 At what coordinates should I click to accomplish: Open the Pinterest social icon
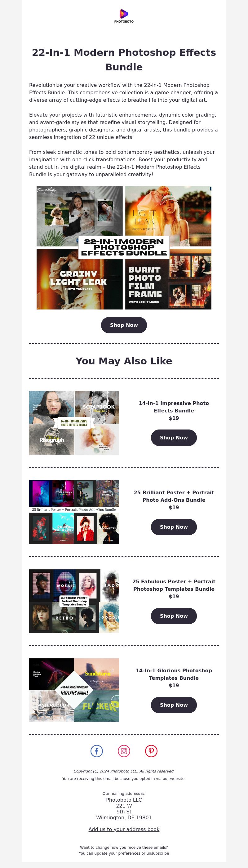pyautogui.click(x=151, y=751)
